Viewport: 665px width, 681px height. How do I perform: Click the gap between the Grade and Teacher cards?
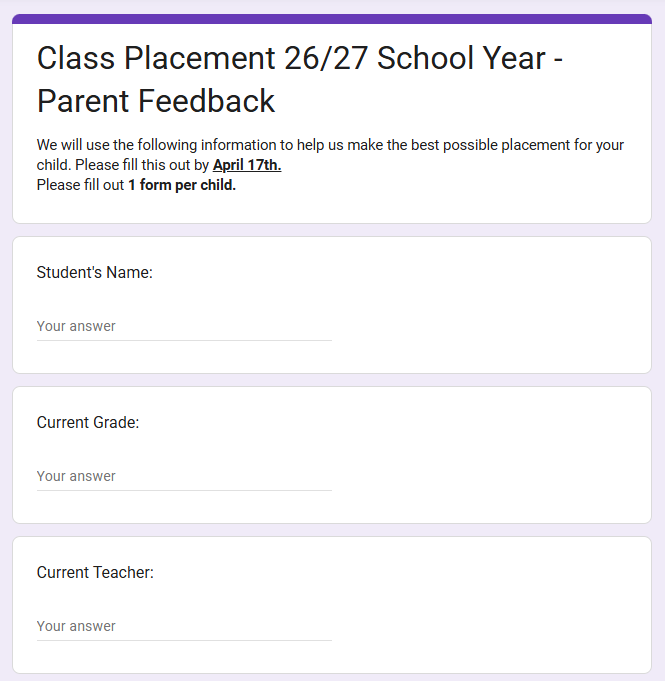pos(332,530)
